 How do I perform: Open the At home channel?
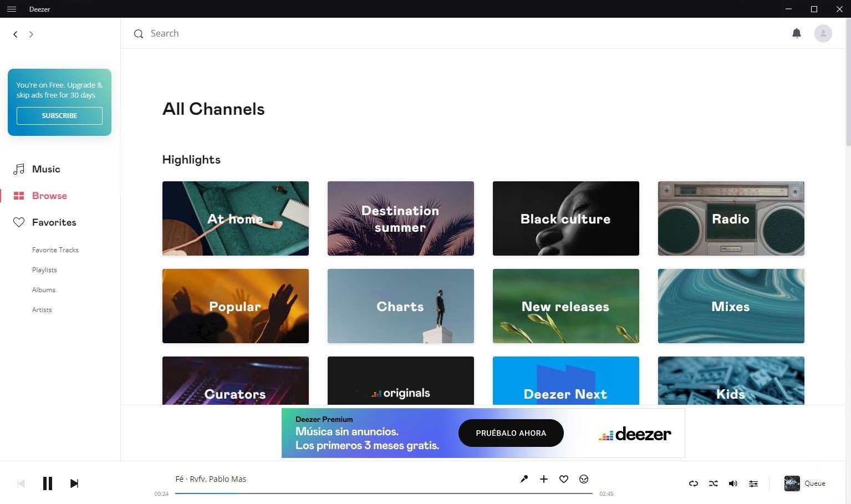(x=236, y=218)
